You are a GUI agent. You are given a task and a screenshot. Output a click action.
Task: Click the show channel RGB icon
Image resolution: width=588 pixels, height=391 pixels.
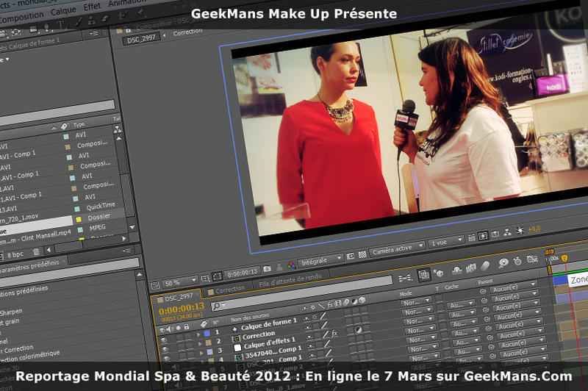[291, 265]
